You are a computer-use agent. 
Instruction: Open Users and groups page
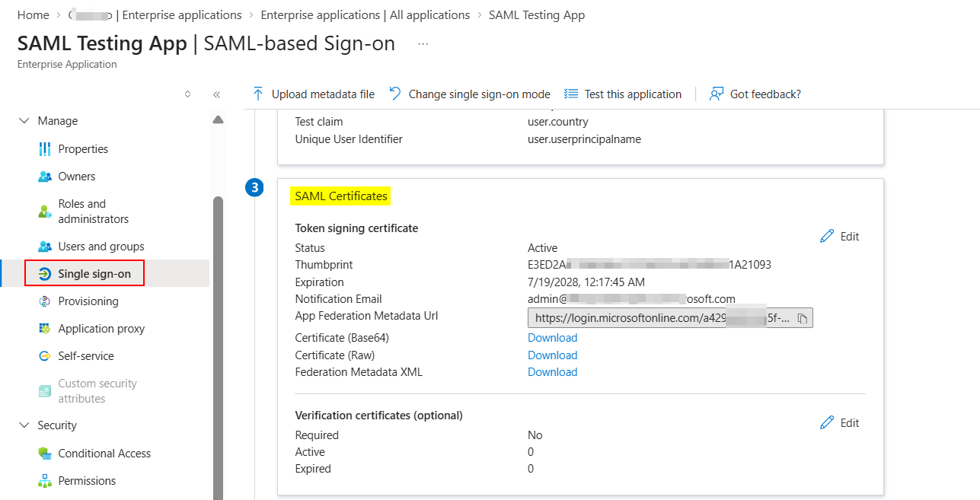(101, 247)
